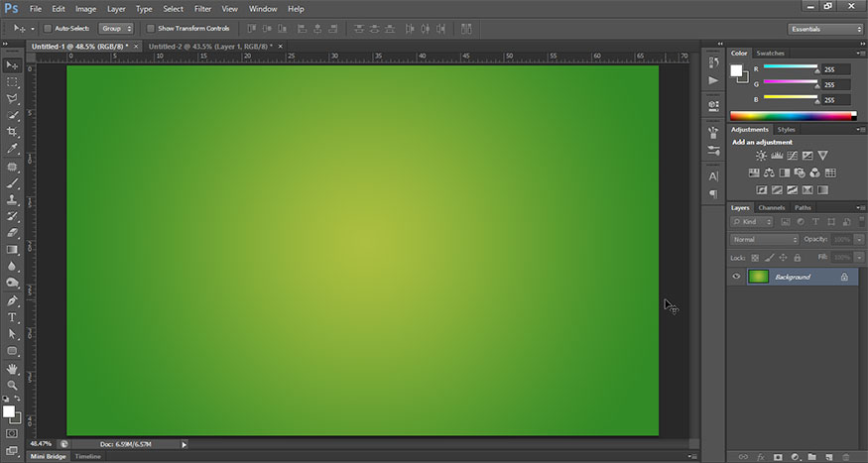868x463 pixels.
Task: Select the Eyedropper tool
Action: (12, 149)
